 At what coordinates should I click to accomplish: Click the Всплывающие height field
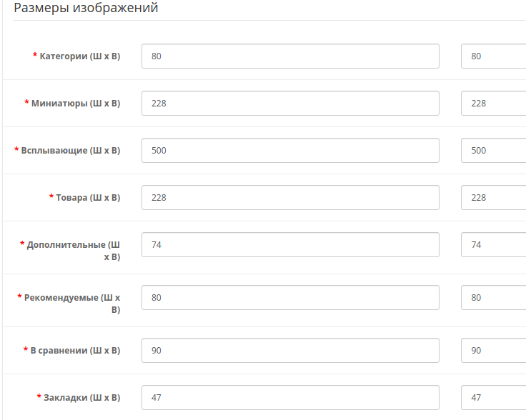[493, 151]
